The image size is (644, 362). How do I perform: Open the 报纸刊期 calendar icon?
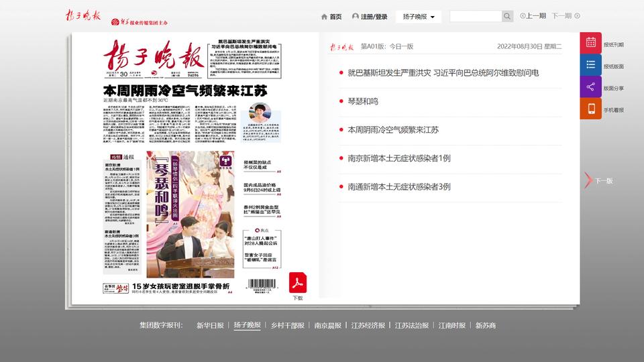tap(590, 43)
